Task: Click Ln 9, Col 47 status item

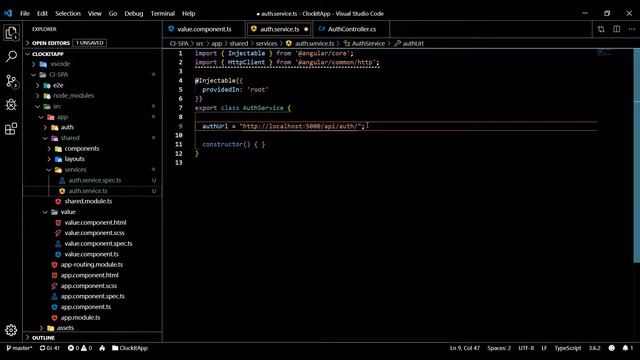Action: 464,348
